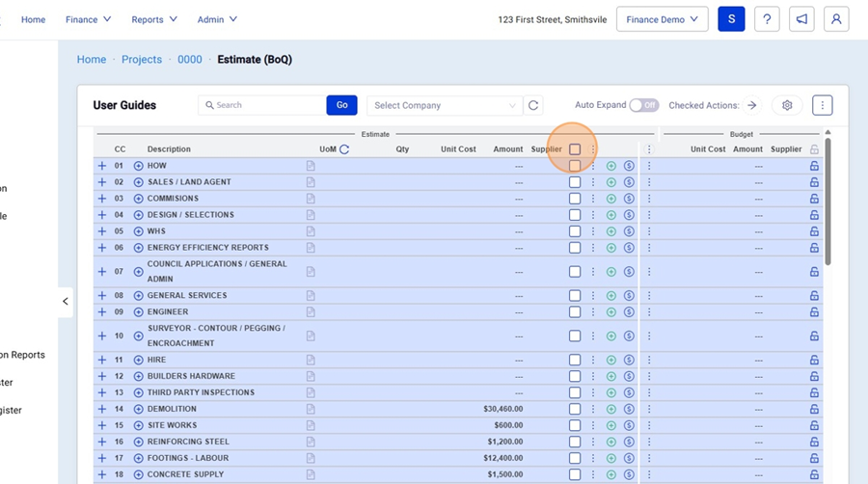This screenshot has width=868, height=484.
Task: Open the Select Company dropdown
Action: [x=445, y=105]
